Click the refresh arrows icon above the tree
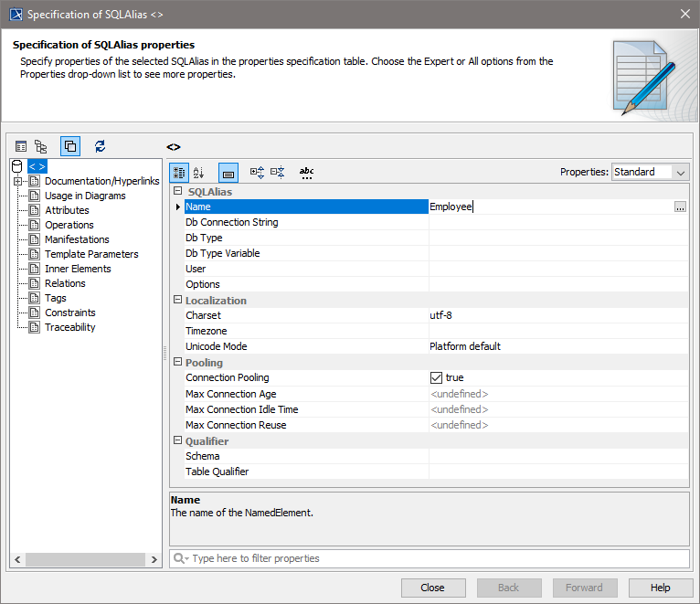 tap(100, 146)
